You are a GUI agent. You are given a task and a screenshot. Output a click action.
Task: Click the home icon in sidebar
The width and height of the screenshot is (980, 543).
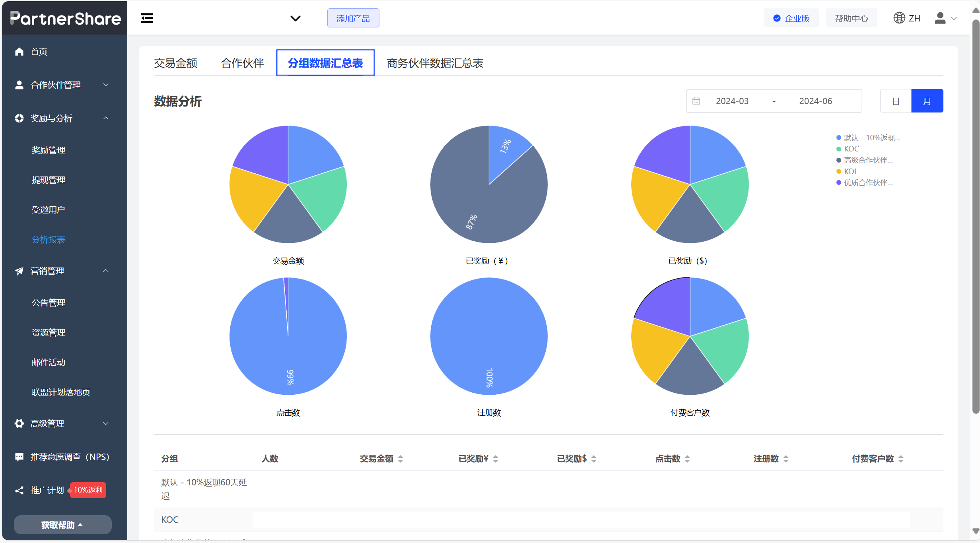point(19,52)
